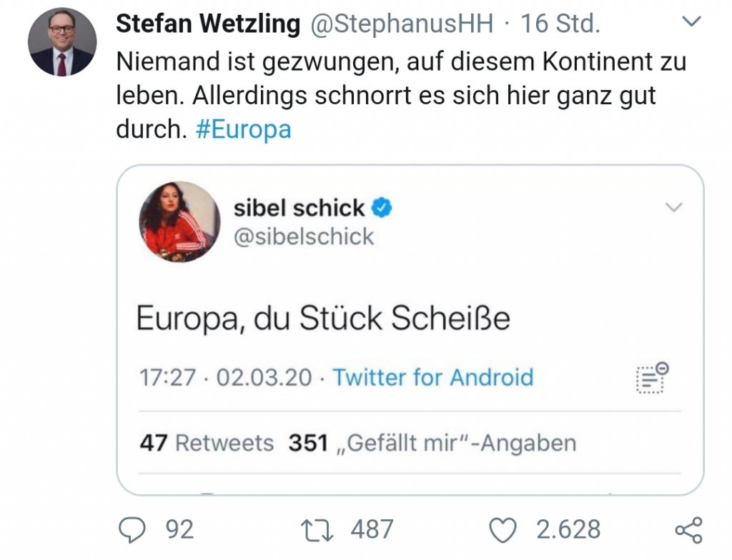Screen dimensions: 732x560
Task: Expand the tweet options chevron at top
Action: coord(692,23)
